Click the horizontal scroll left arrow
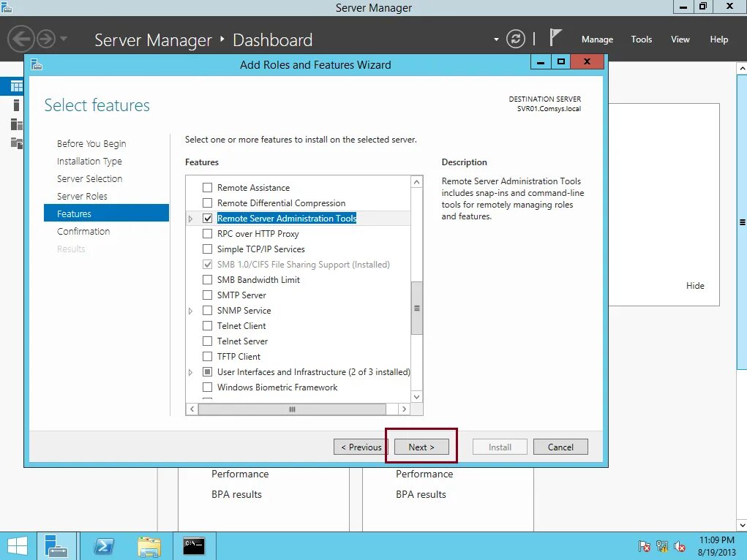Viewport: 747px width, 560px height. (192, 409)
